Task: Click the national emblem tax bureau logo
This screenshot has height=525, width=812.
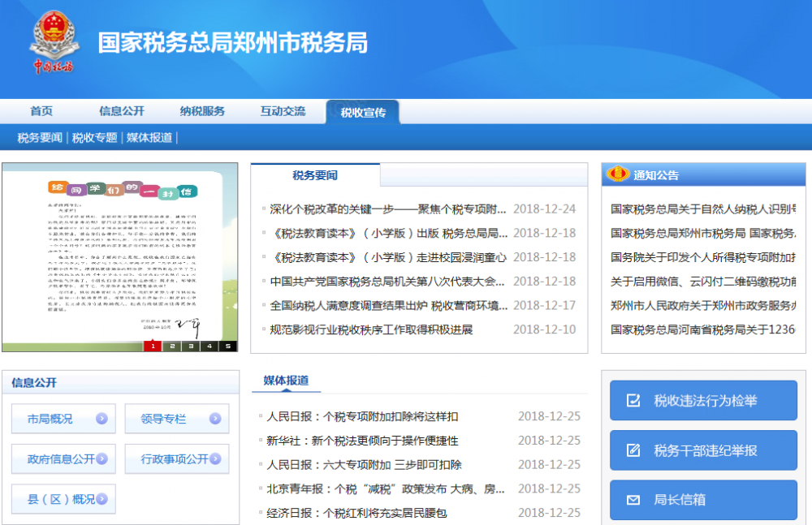Action: tap(54, 39)
